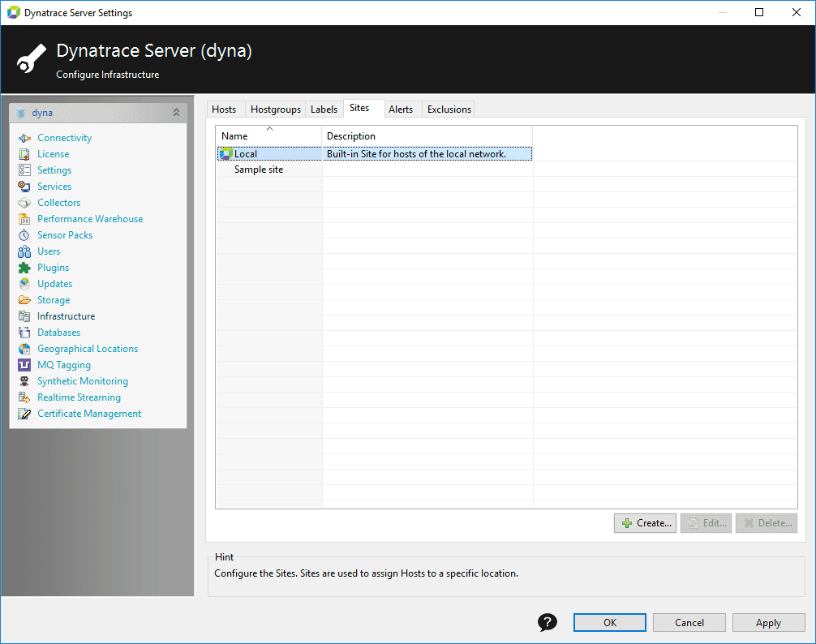The image size is (816, 644).
Task: Click the Create... button
Action: coord(646,523)
